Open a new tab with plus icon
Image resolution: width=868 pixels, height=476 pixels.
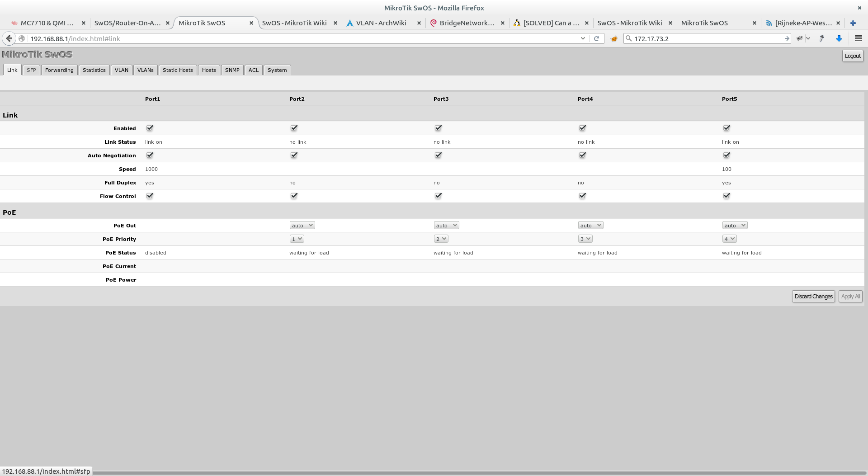(853, 23)
